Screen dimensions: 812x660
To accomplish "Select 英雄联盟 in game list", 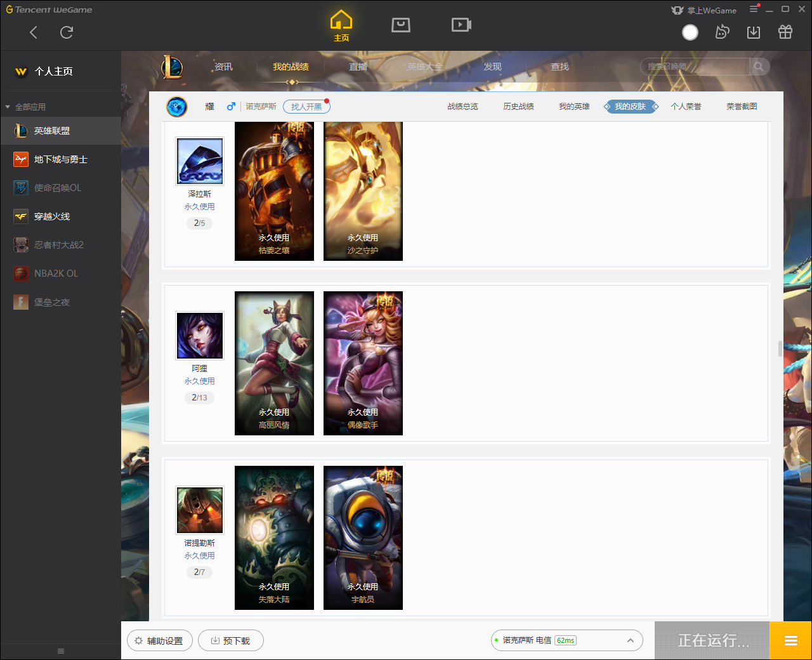I will tap(61, 131).
